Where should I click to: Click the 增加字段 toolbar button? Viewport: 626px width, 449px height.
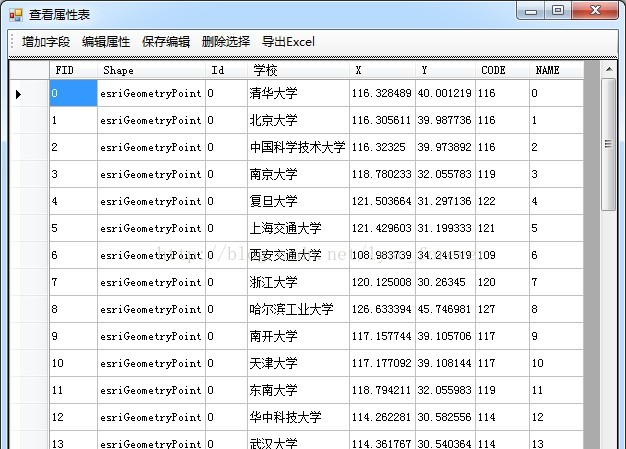click(x=46, y=42)
